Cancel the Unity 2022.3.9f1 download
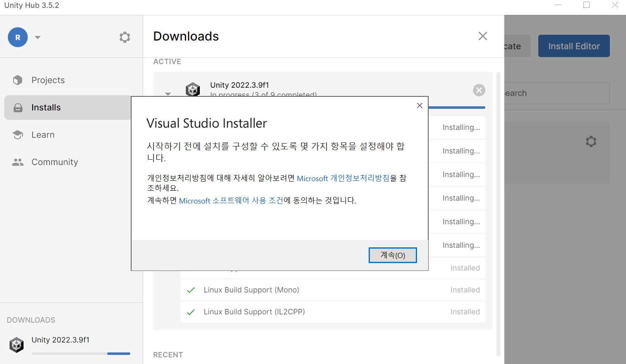Screen dimensions: 626x364 click(479, 90)
